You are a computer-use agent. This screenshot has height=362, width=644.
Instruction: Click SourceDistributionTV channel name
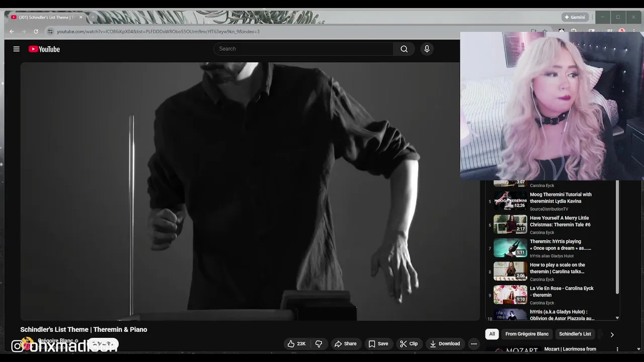coord(549,209)
